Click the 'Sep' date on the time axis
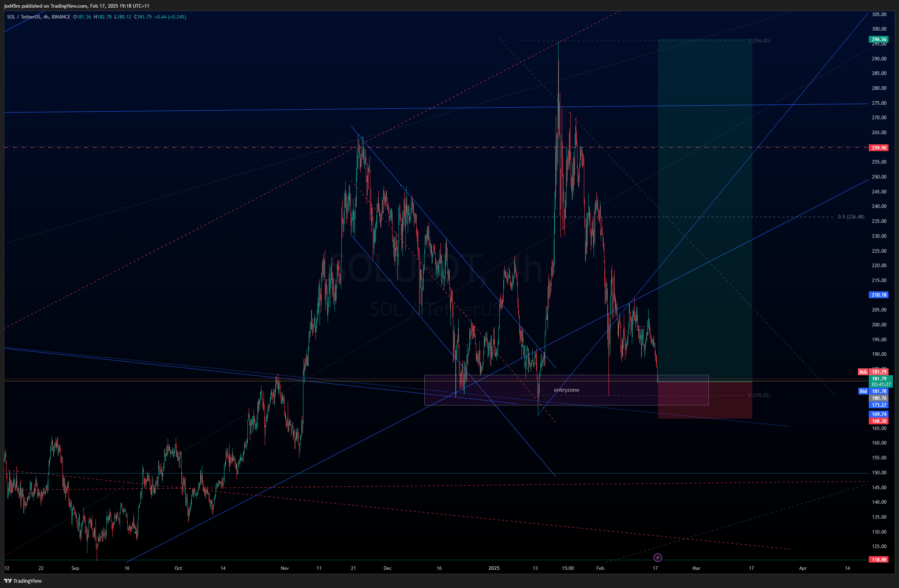The image size is (899, 588). (x=75, y=568)
